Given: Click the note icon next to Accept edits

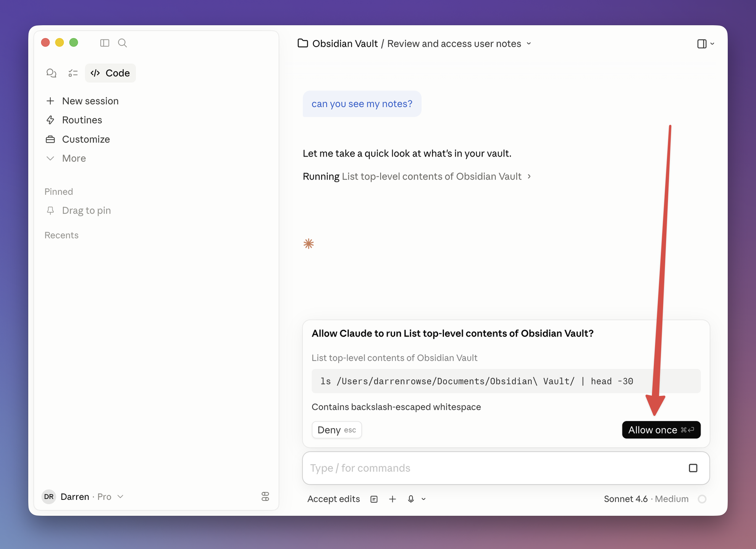Looking at the screenshot, I should click(x=374, y=499).
